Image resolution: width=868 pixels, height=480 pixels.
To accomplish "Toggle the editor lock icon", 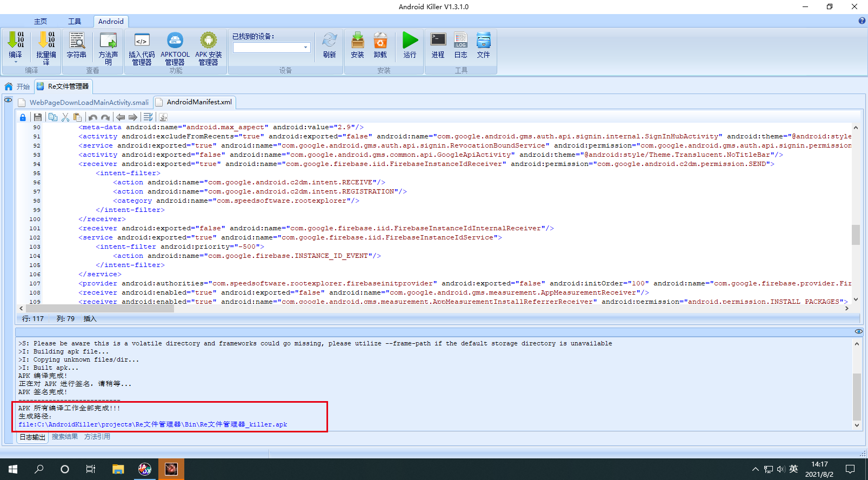I will pyautogui.click(x=23, y=117).
